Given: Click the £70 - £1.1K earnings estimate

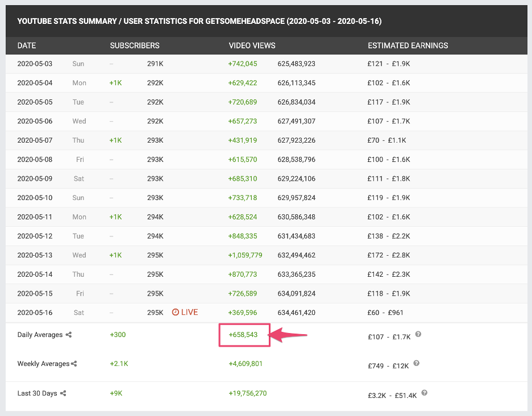Looking at the screenshot, I should 387,140.
